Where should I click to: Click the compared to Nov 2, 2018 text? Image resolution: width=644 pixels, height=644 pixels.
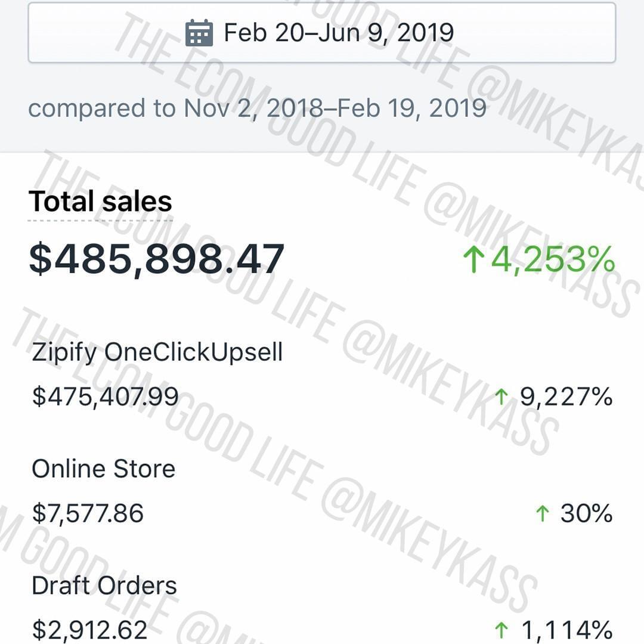(257, 108)
